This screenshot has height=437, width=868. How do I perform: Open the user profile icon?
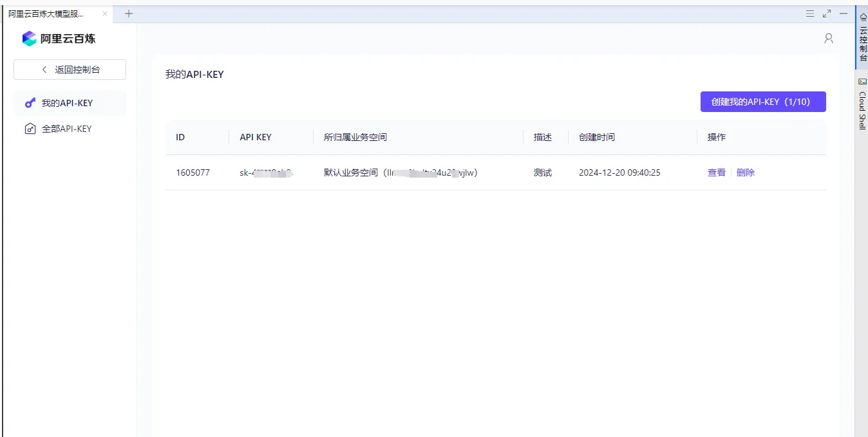click(x=829, y=39)
